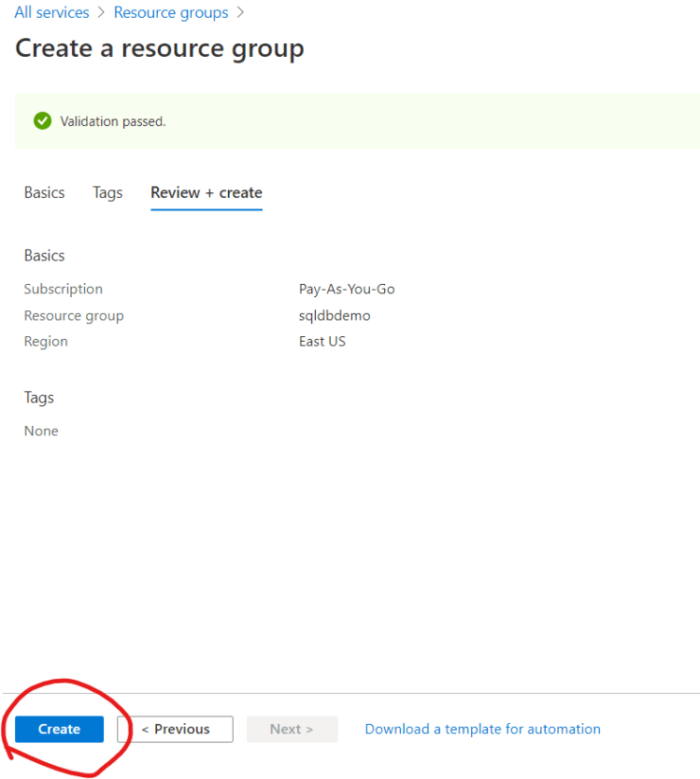Click the Validation passed message
This screenshot has height=779, width=700.
pos(113,121)
